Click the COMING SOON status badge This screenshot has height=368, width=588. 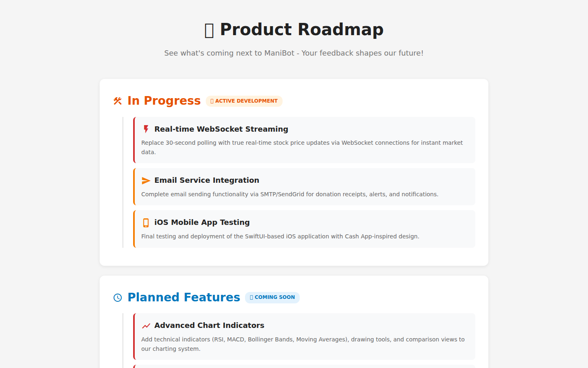click(272, 297)
